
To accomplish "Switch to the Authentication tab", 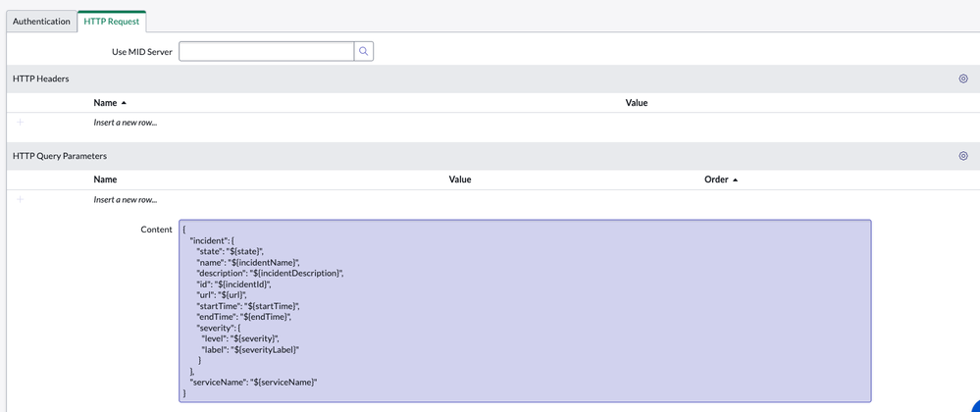I will (41, 22).
